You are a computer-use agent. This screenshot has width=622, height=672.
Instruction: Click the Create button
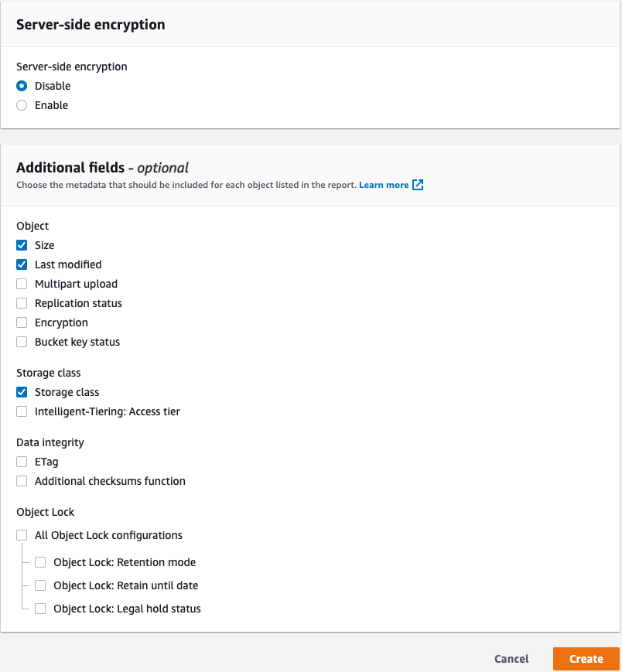tap(586, 659)
